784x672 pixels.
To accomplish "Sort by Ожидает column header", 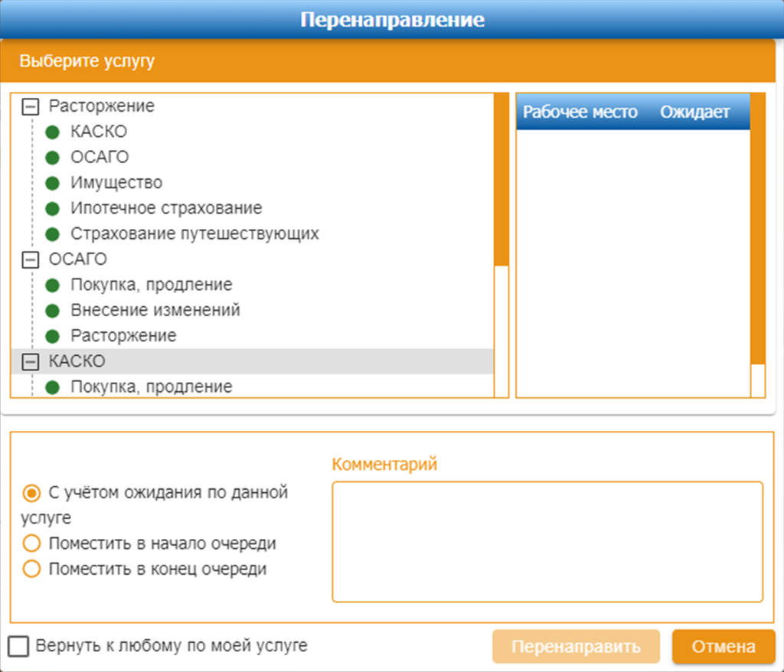I will point(695,112).
